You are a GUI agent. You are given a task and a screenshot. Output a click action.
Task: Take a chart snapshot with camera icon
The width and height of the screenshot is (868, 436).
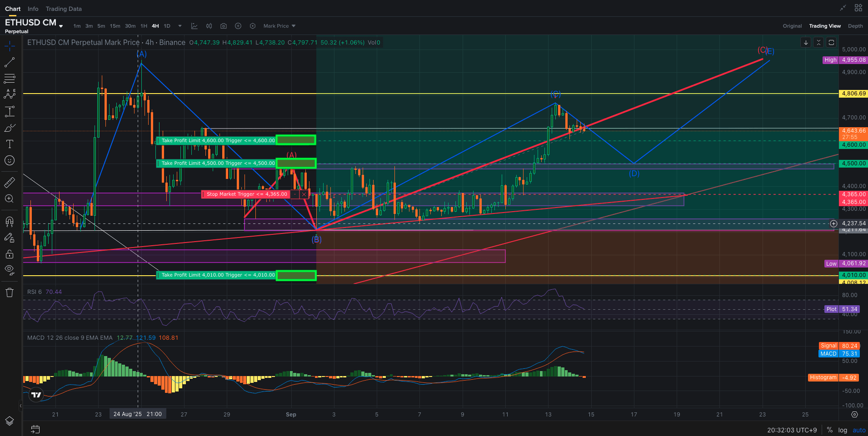click(x=224, y=26)
